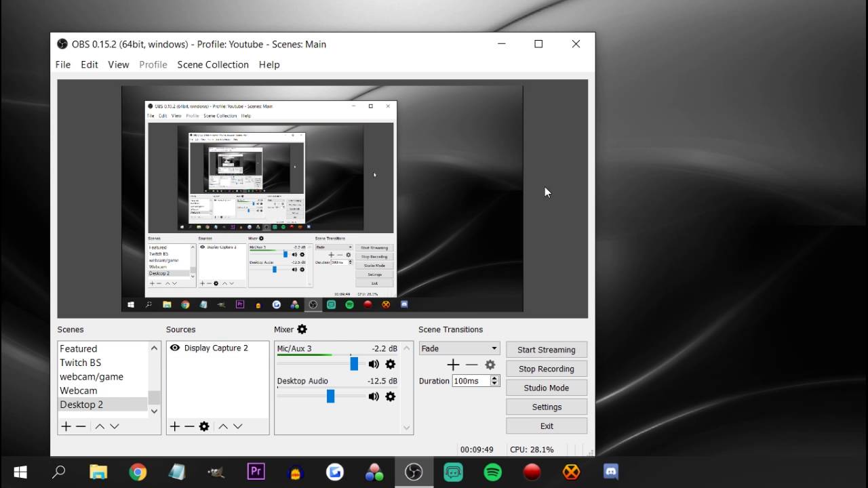Open the teal chat bot taskbar icon
The height and width of the screenshot is (488, 868).
(453, 472)
